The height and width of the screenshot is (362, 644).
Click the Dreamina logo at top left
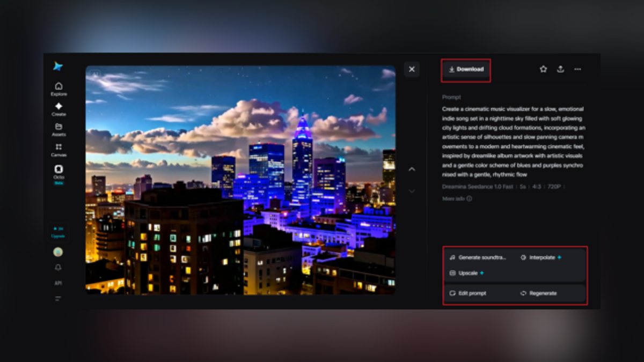(x=58, y=66)
